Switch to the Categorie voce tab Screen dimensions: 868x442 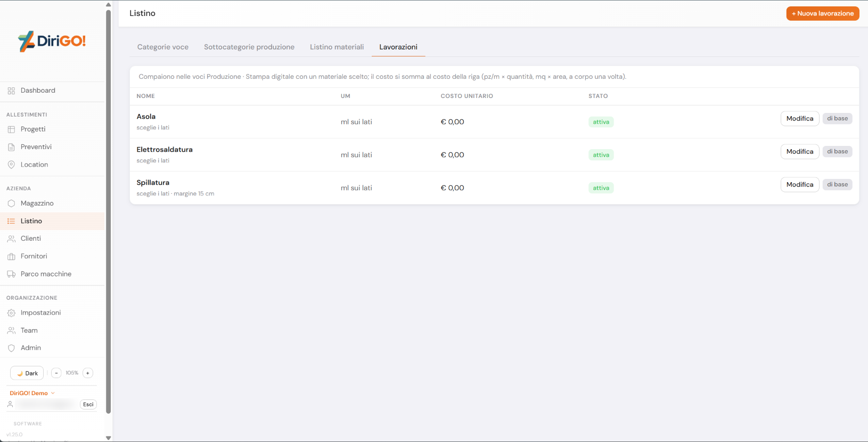tap(163, 47)
